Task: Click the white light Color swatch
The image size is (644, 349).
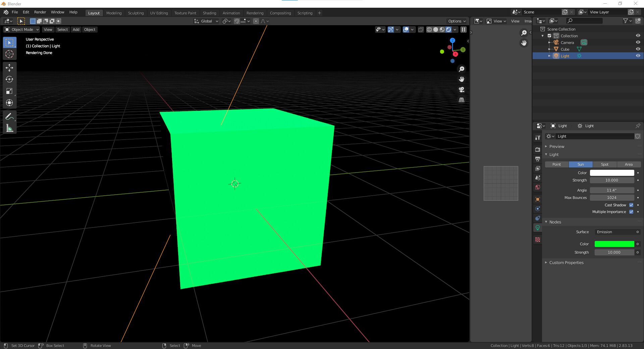Action: pyautogui.click(x=612, y=173)
